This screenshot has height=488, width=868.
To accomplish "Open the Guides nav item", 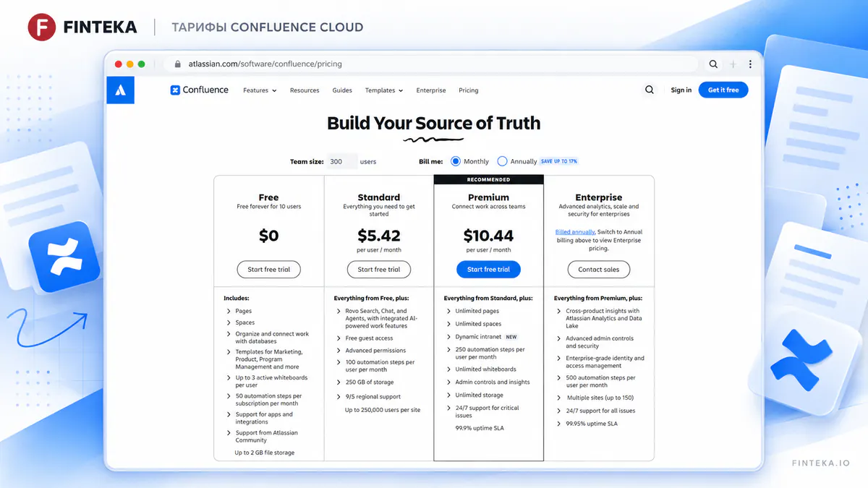I will click(342, 90).
